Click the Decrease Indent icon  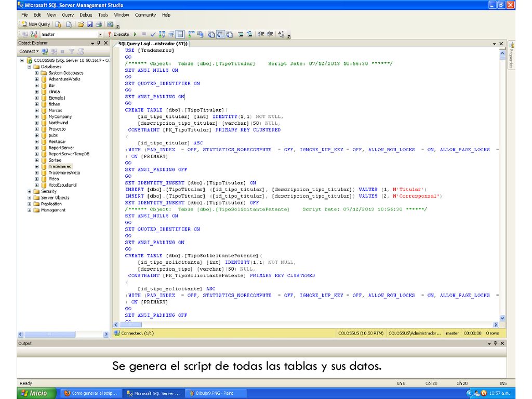pyautogui.click(x=261, y=34)
